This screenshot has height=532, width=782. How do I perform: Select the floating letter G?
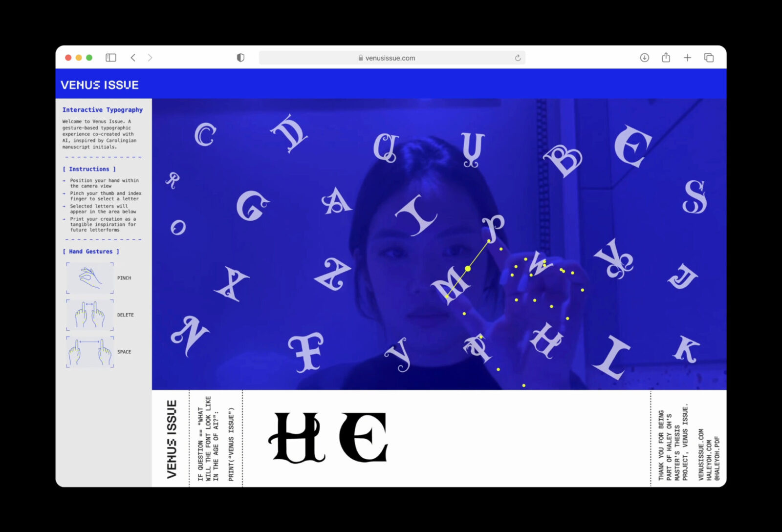(x=252, y=206)
